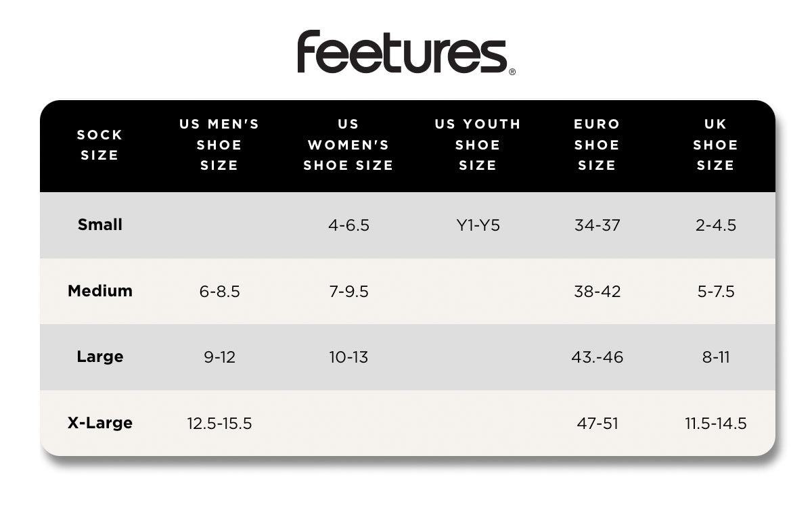Click the 11.5-14.5 UK size cell
The height and width of the screenshot is (523, 812).
pos(716,424)
